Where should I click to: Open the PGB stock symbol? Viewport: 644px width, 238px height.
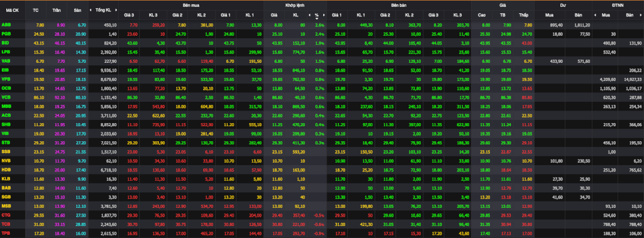point(6,34)
